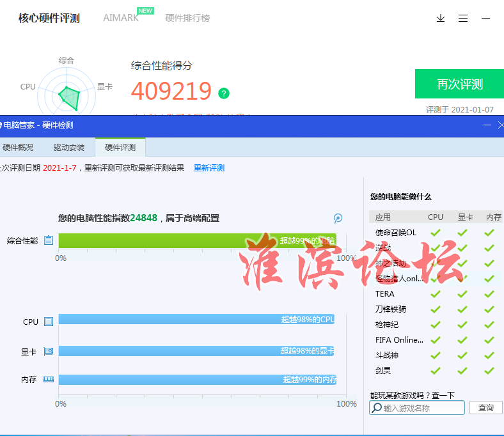Viewport: 504px width, 436px height.
Task: Click the 查询 button
Action: [485, 408]
